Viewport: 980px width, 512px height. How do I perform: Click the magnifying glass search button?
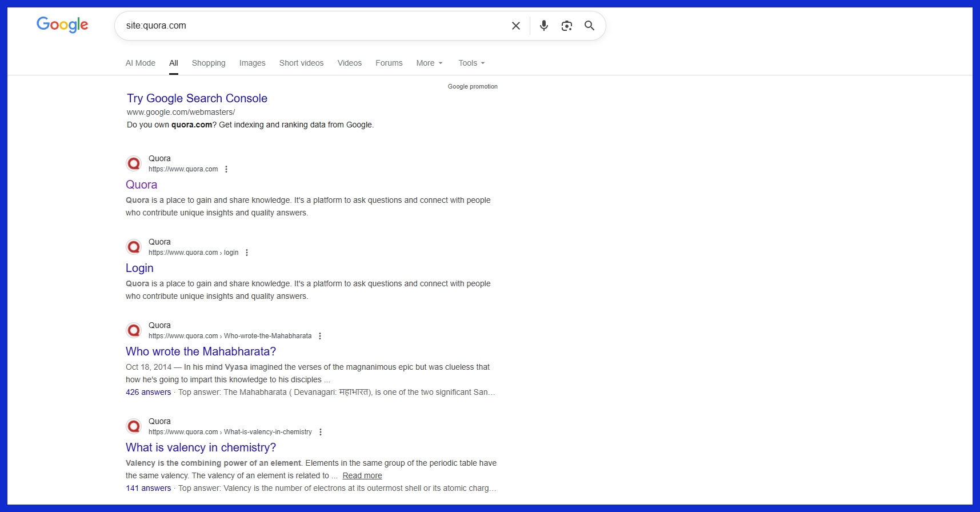point(590,26)
